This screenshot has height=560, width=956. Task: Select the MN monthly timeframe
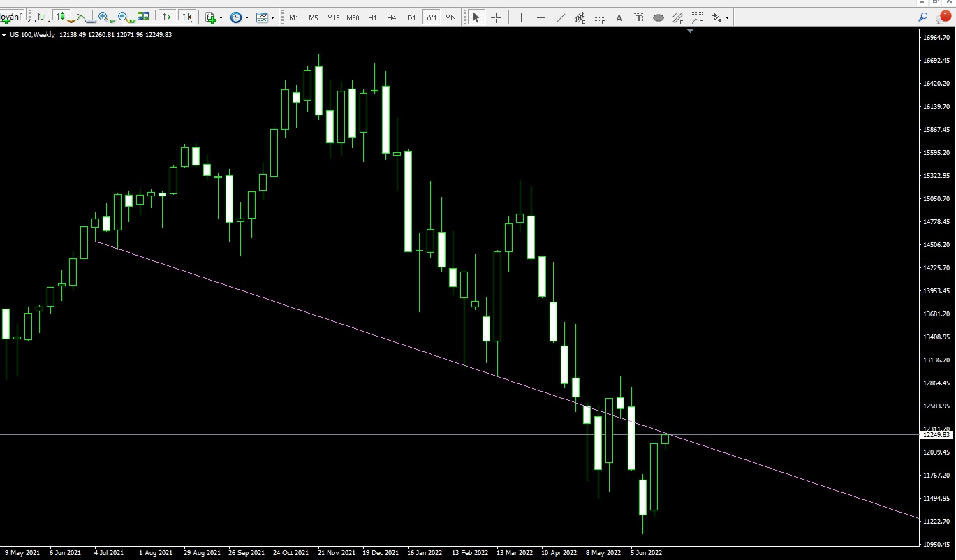pos(450,17)
